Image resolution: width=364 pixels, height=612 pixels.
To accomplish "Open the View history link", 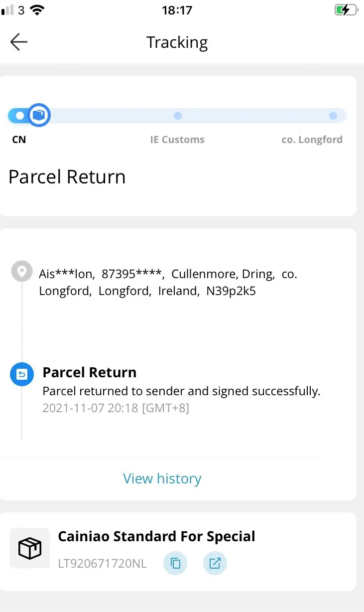I will [162, 478].
